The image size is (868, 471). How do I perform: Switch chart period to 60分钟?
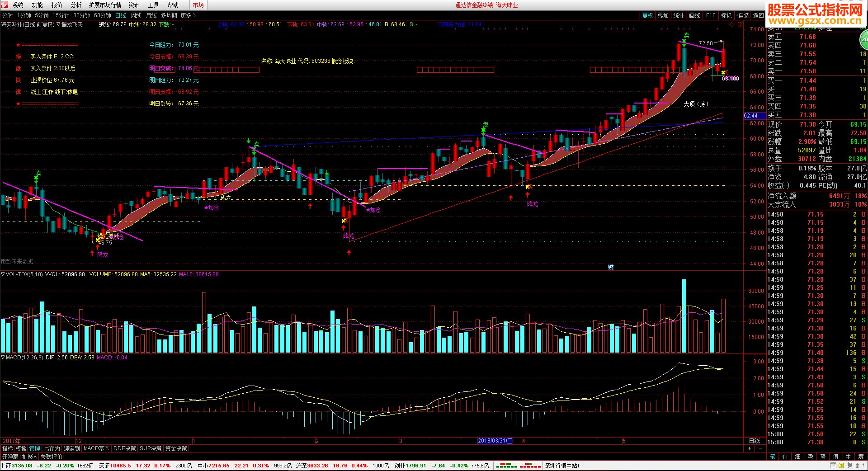[103, 15]
